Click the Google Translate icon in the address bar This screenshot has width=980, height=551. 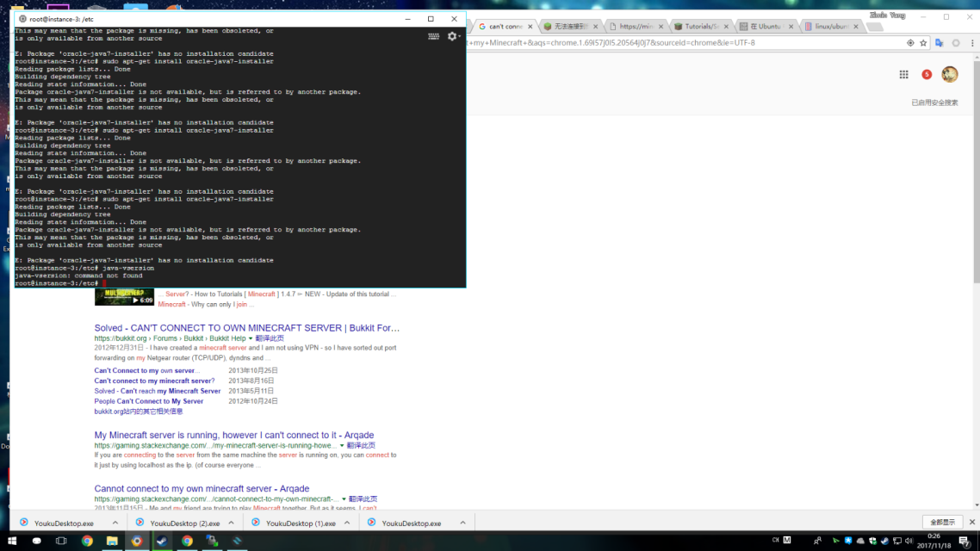click(939, 42)
